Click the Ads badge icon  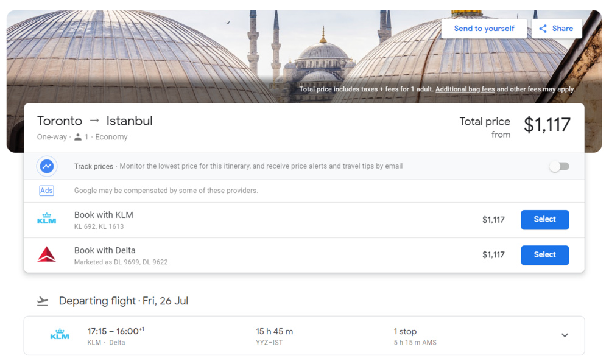point(47,191)
